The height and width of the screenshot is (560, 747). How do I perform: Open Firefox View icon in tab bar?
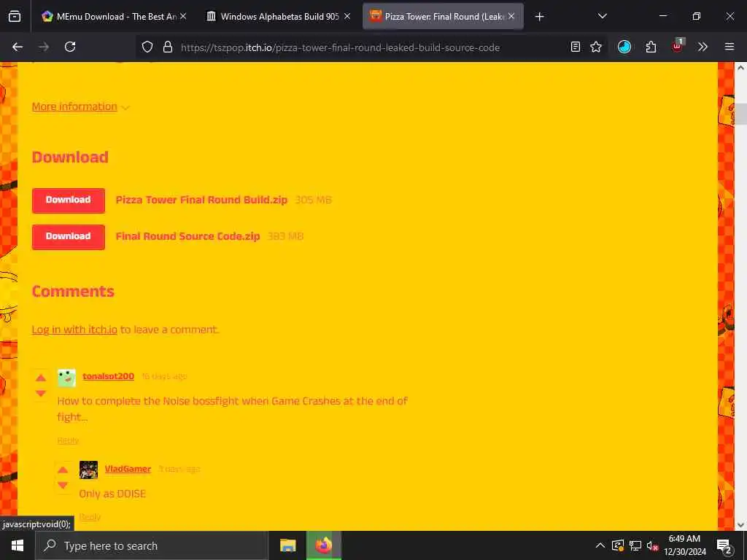(15, 17)
